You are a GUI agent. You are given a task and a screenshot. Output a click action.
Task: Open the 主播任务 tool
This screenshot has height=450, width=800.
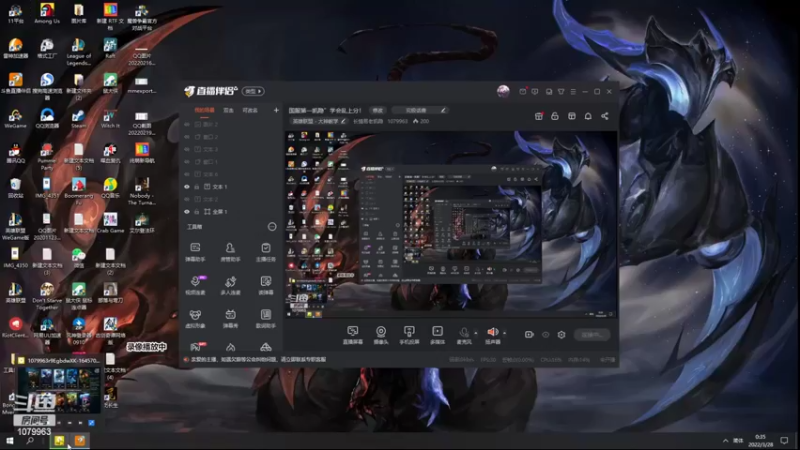[265, 252]
